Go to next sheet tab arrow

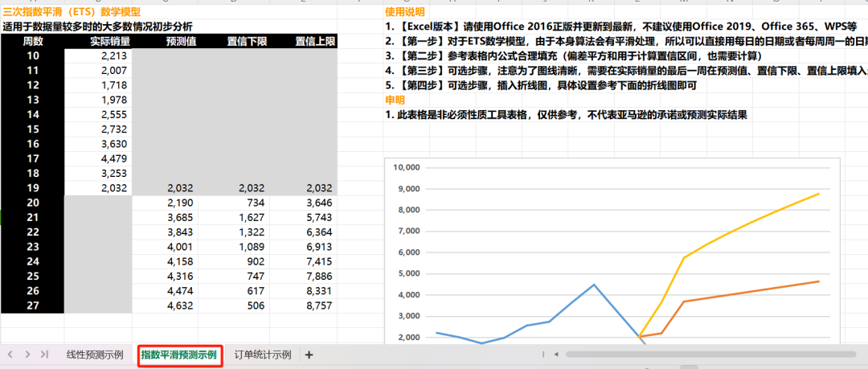tap(27, 354)
